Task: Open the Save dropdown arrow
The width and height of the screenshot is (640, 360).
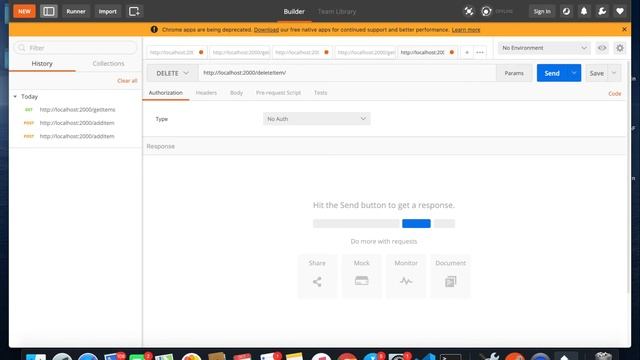Action: pos(614,73)
